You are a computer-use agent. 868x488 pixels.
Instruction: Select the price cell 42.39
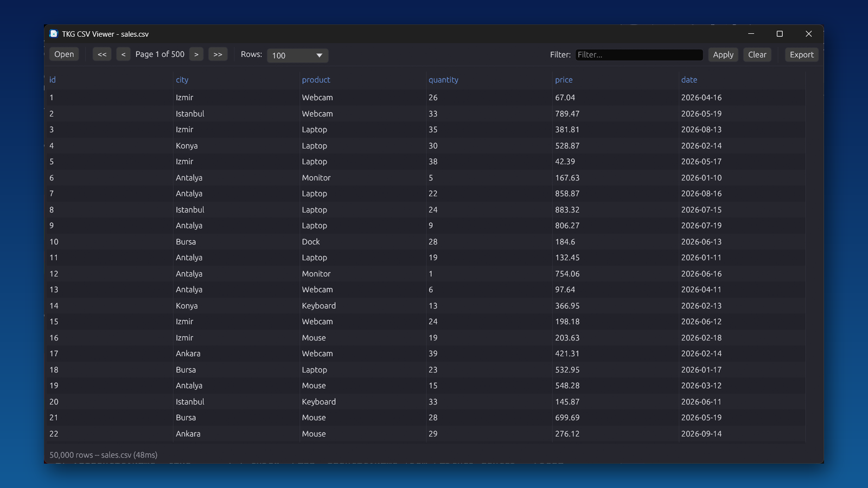(x=565, y=162)
